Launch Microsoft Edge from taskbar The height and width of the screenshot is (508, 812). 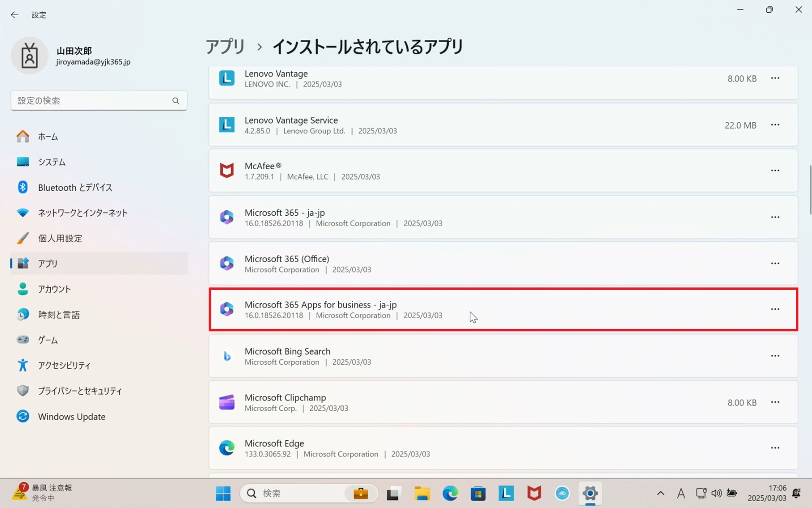coord(450,493)
